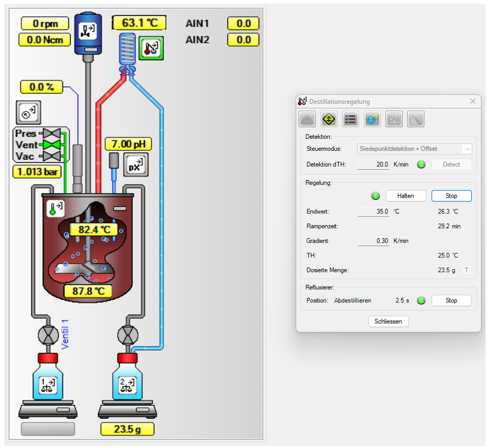Click the 0 rpm stirrer speed value

pyautogui.click(x=45, y=23)
